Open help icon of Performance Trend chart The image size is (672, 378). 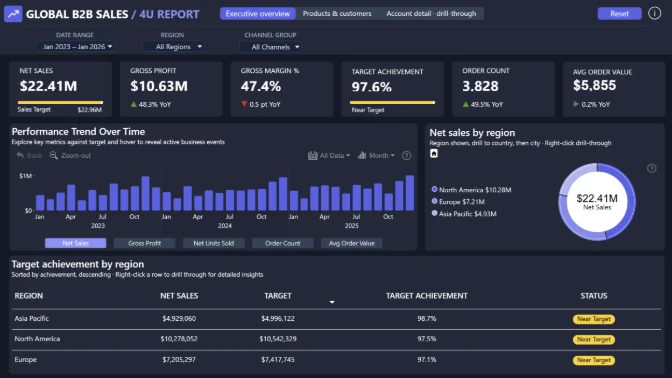pyautogui.click(x=406, y=156)
